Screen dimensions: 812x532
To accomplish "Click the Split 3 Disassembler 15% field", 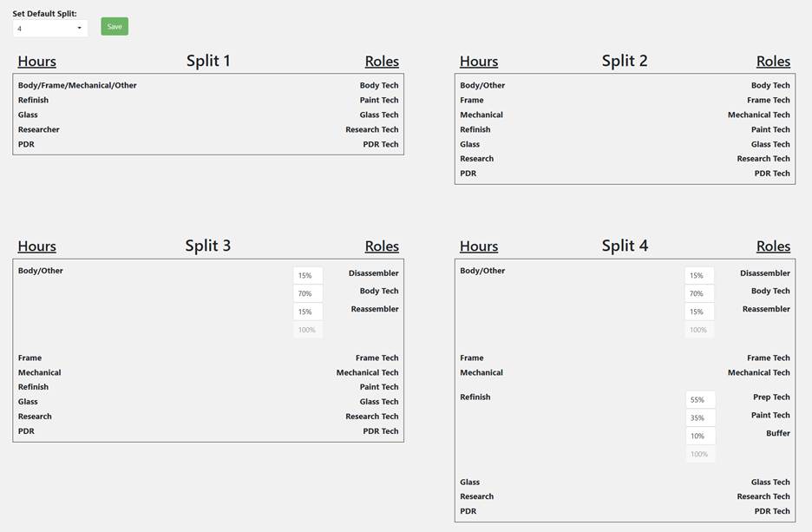I will (x=307, y=276).
